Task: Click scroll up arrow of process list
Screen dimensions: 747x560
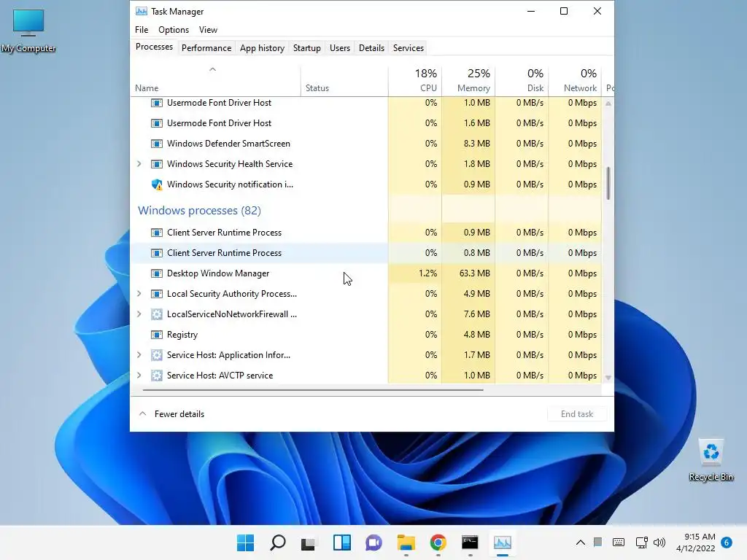Action: (x=608, y=104)
